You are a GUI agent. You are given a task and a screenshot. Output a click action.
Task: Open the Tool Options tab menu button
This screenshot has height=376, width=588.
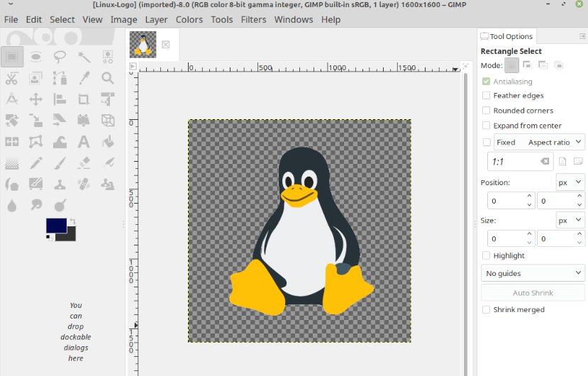582,36
